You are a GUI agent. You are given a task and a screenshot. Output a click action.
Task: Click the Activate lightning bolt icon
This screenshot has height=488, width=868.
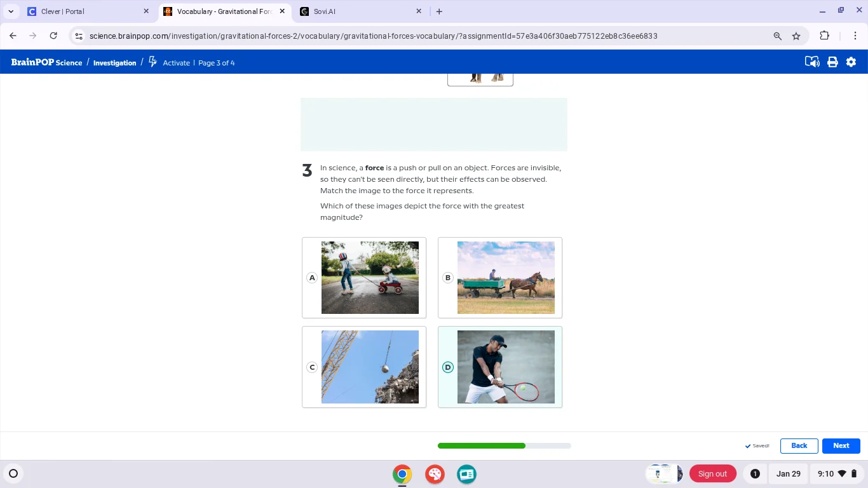153,62
